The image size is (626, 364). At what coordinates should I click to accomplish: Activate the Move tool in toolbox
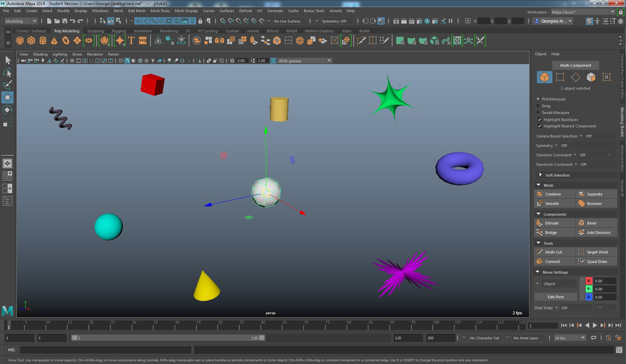click(x=7, y=97)
